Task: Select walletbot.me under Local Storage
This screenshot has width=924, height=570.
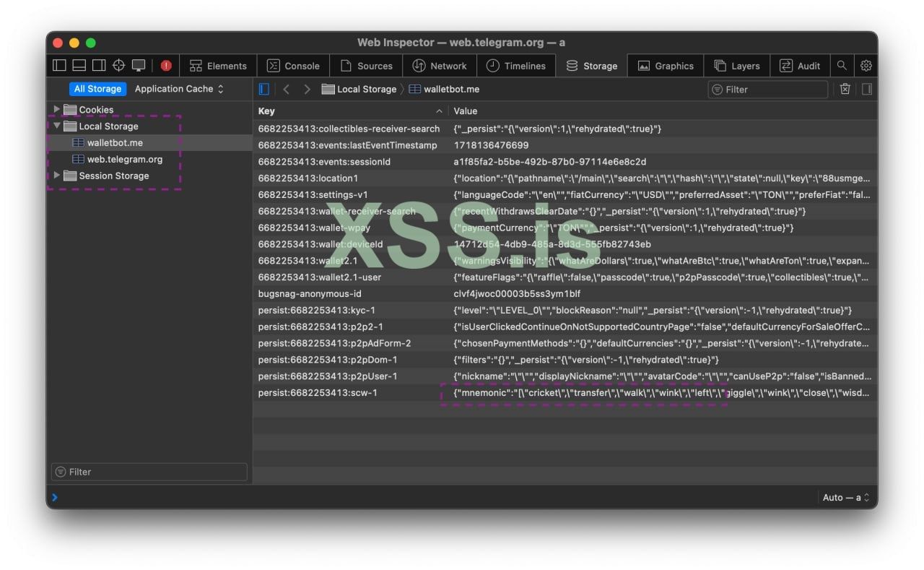Action: point(115,142)
